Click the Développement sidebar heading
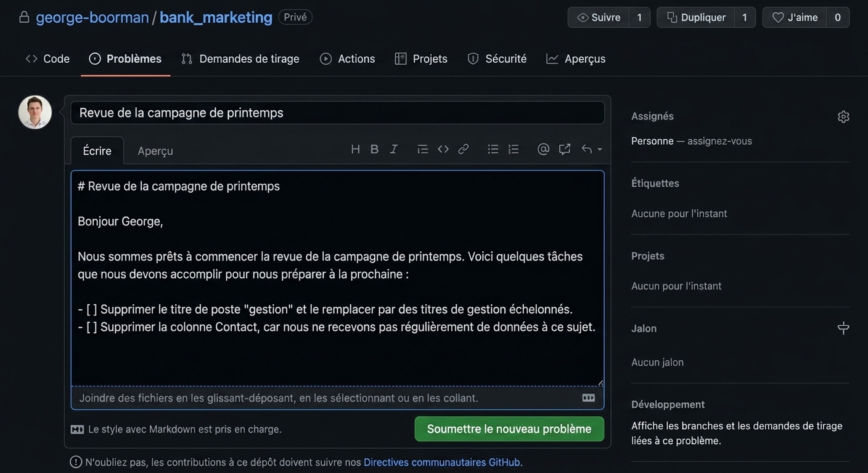The width and height of the screenshot is (868, 473). coord(668,405)
